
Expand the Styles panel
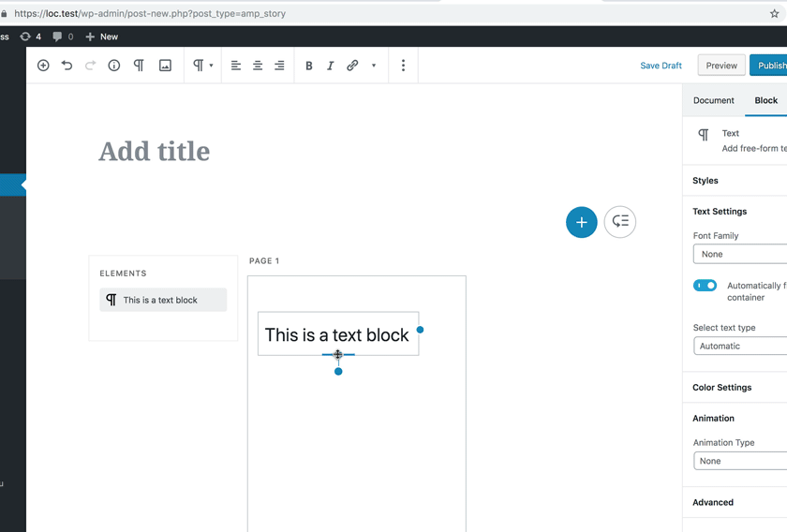click(x=735, y=180)
